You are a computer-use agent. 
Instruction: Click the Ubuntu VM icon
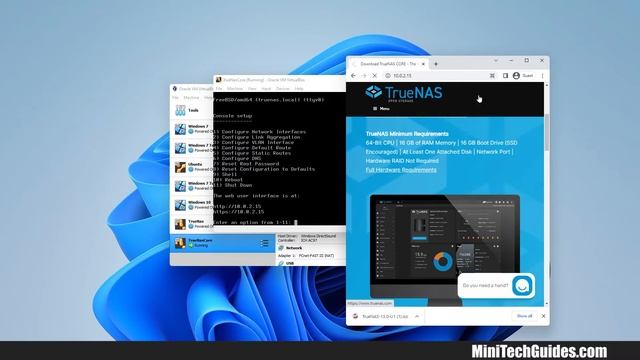tap(180, 167)
